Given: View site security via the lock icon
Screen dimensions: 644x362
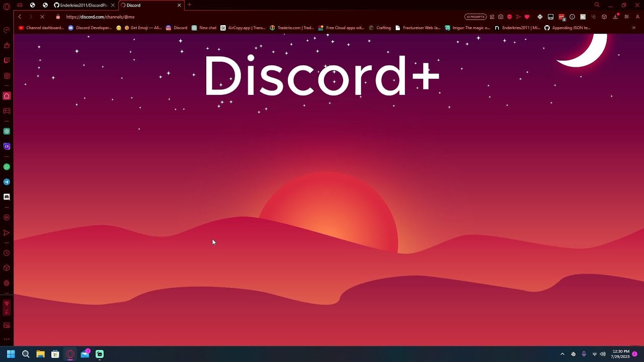Looking at the screenshot, I should click(x=58, y=17).
